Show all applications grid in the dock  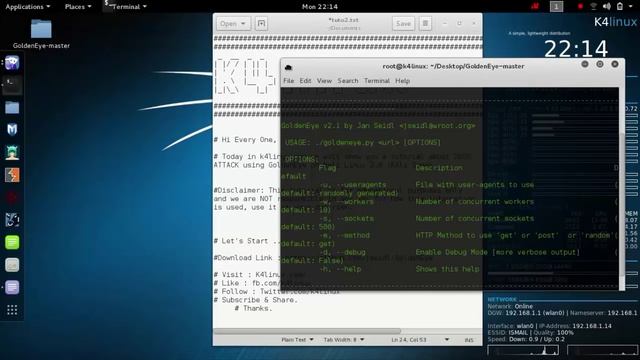point(12,310)
